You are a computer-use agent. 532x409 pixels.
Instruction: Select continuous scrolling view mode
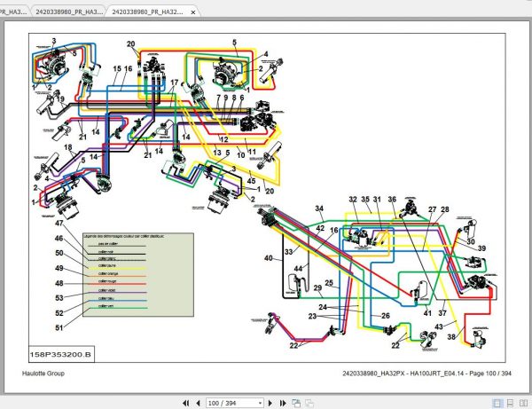coord(510,403)
